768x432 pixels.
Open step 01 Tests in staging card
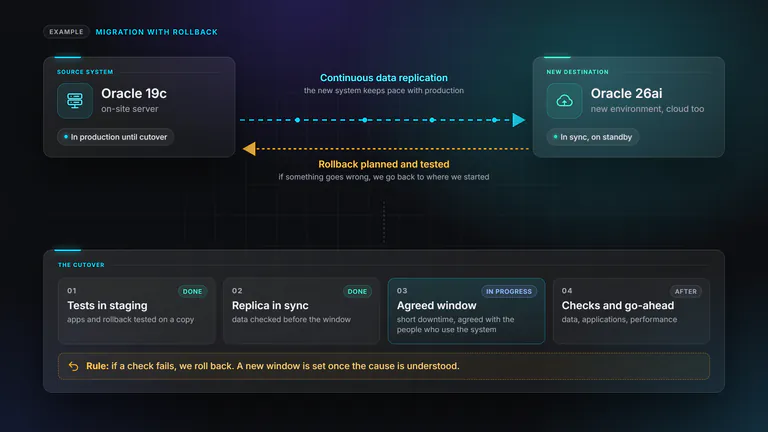point(137,311)
